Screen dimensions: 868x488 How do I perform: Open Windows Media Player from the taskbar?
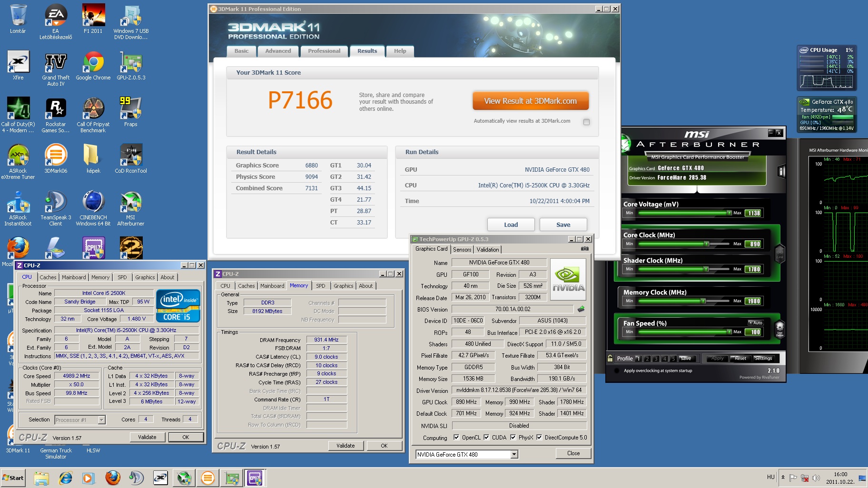[x=88, y=478]
